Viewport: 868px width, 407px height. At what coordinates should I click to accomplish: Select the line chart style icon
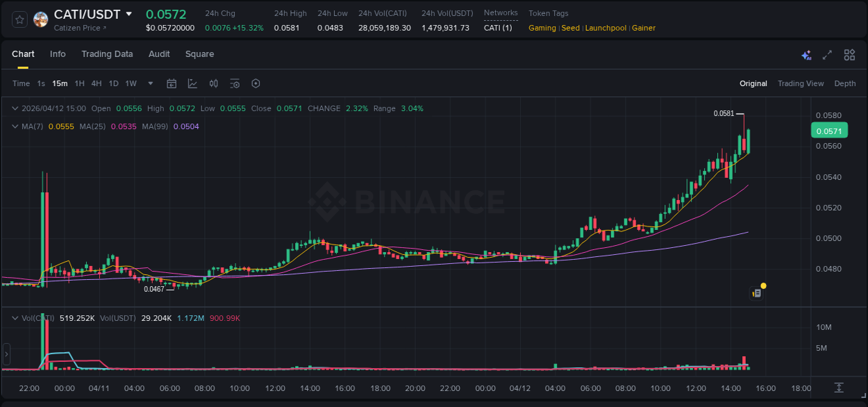(192, 83)
